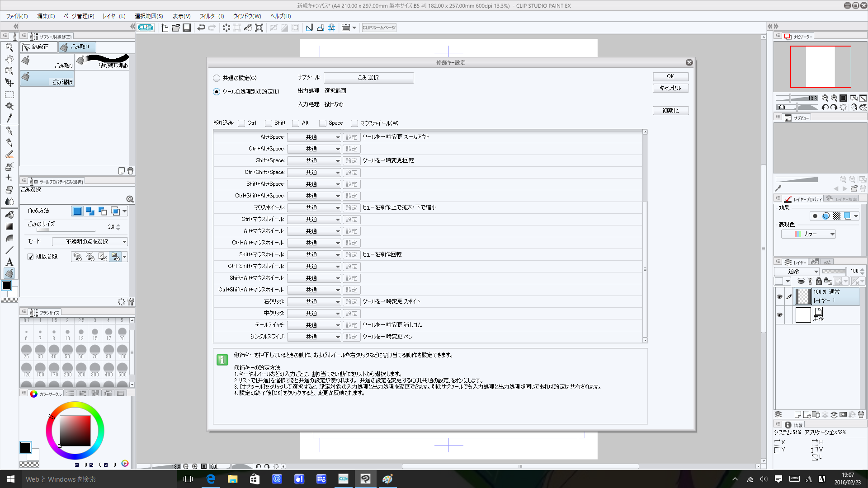This screenshot has width=868, height=488.
Task: Select the Hand move tool
Action: point(9,59)
